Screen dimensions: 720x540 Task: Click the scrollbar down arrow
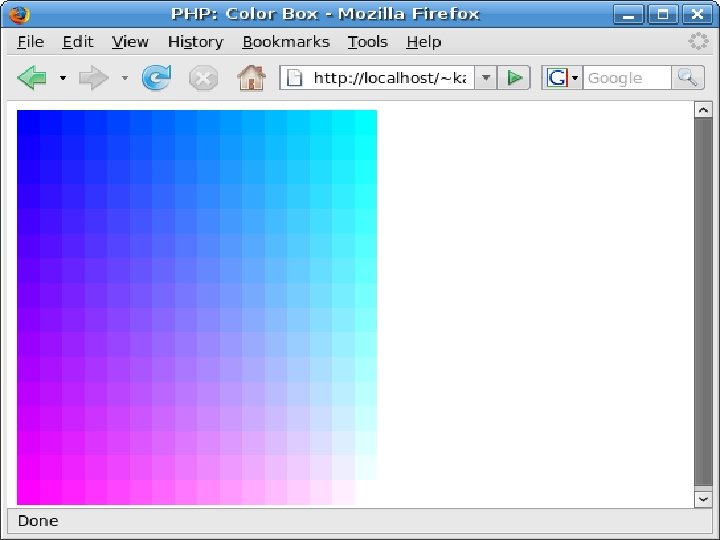coord(703,499)
